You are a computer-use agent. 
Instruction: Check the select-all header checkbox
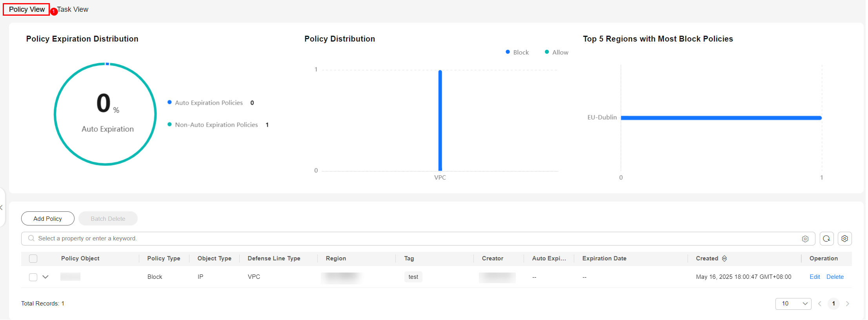click(x=33, y=258)
